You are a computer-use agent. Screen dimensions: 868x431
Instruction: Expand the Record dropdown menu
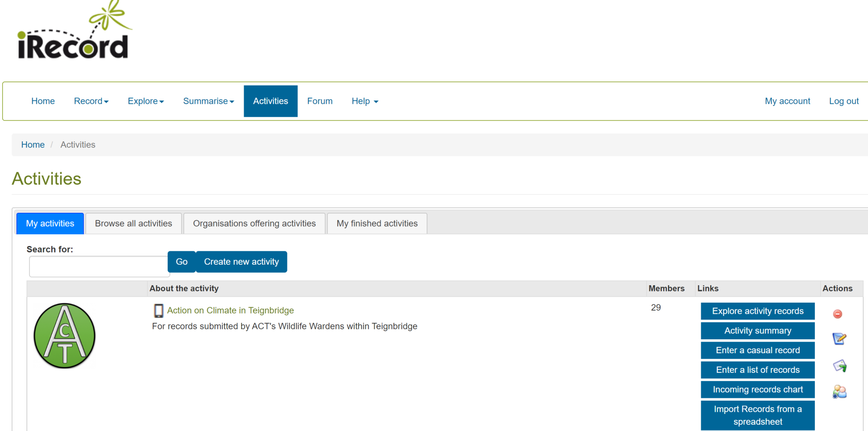(x=91, y=101)
